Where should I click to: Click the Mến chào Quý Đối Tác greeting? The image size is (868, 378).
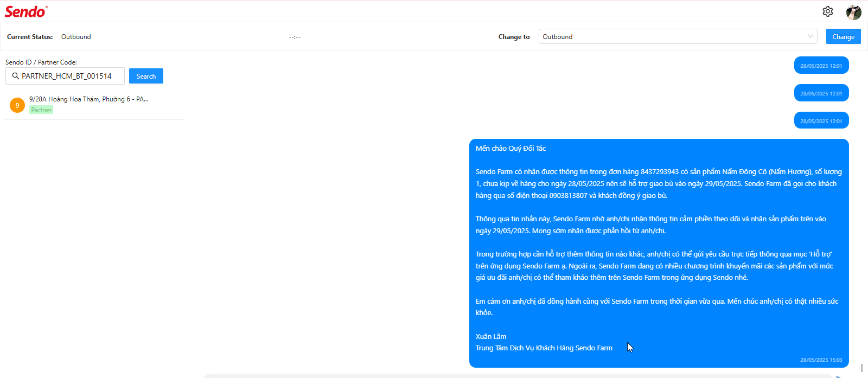click(510, 148)
